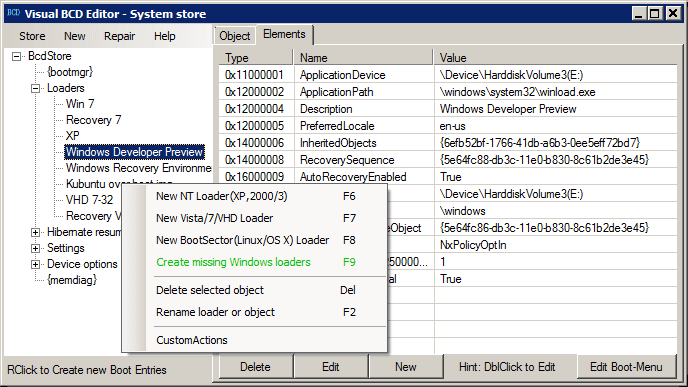Expand the Device options node
Screen dimensions: 688x387
coord(36,264)
